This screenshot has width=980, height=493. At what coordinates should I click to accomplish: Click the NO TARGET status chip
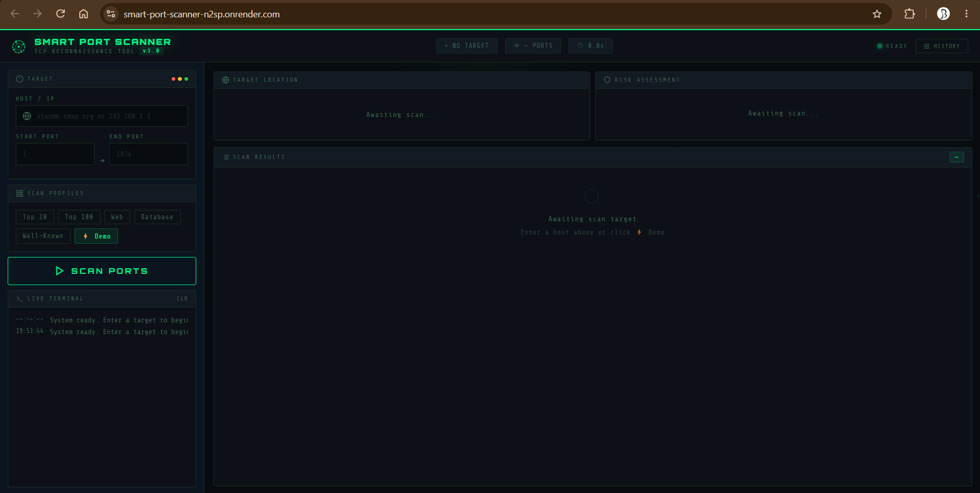(x=467, y=46)
